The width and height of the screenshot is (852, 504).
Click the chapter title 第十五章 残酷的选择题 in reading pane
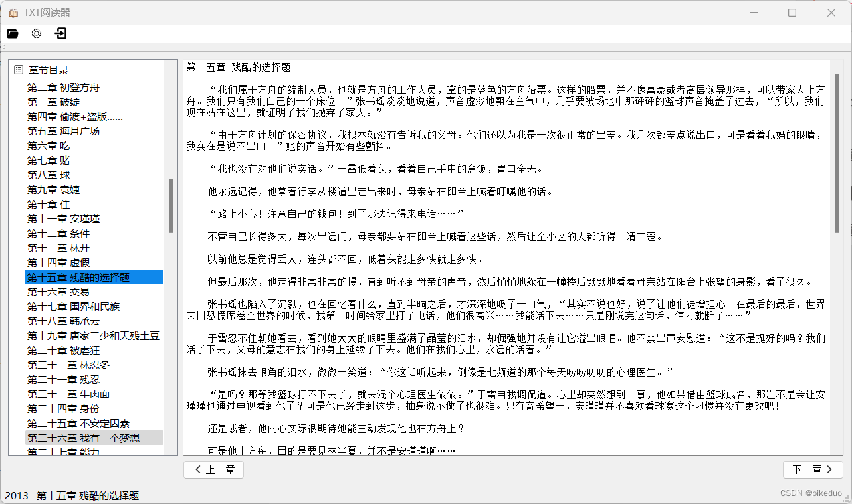point(238,68)
